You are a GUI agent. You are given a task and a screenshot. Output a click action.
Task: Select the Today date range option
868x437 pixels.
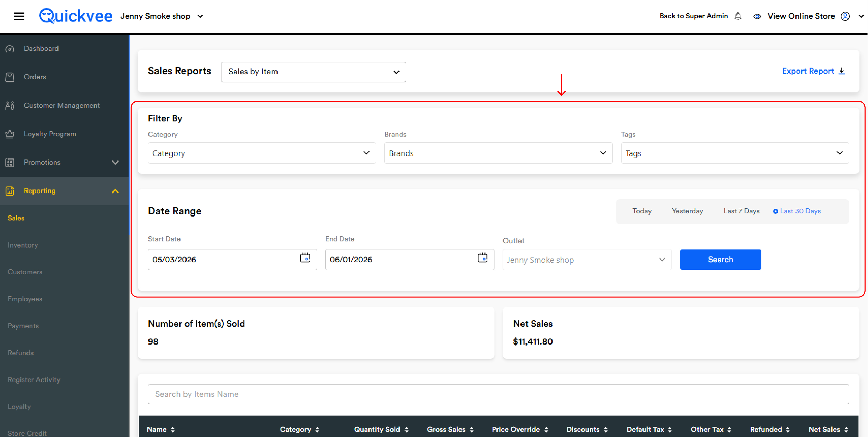642,211
